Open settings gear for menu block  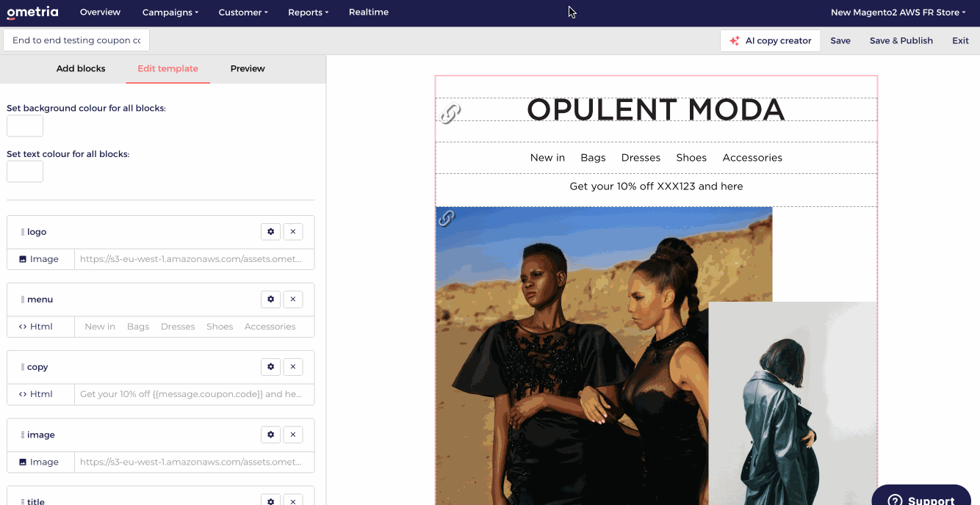[270, 299]
